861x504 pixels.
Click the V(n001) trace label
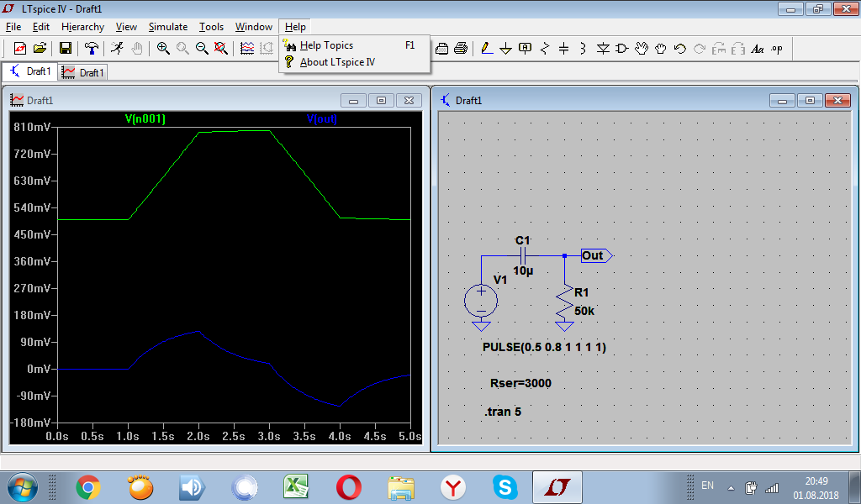[145, 119]
